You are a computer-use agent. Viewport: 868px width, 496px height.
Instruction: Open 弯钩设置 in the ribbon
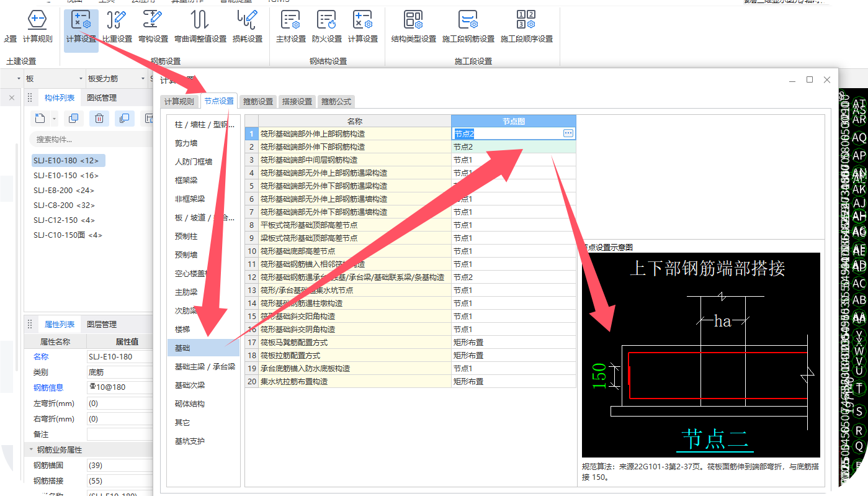(153, 26)
